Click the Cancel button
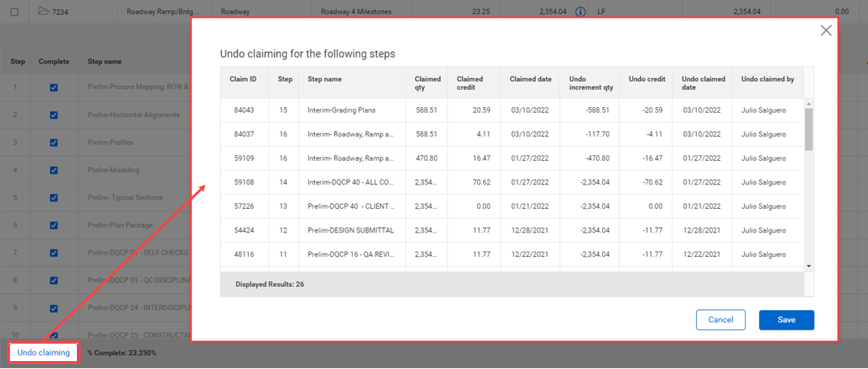The width and height of the screenshot is (868, 369). coord(720,320)
